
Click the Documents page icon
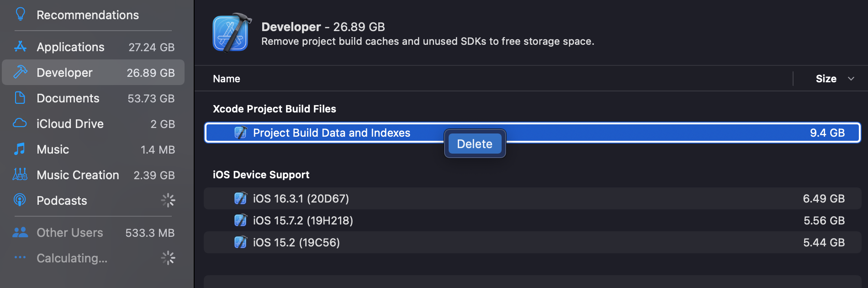(20, 98)
